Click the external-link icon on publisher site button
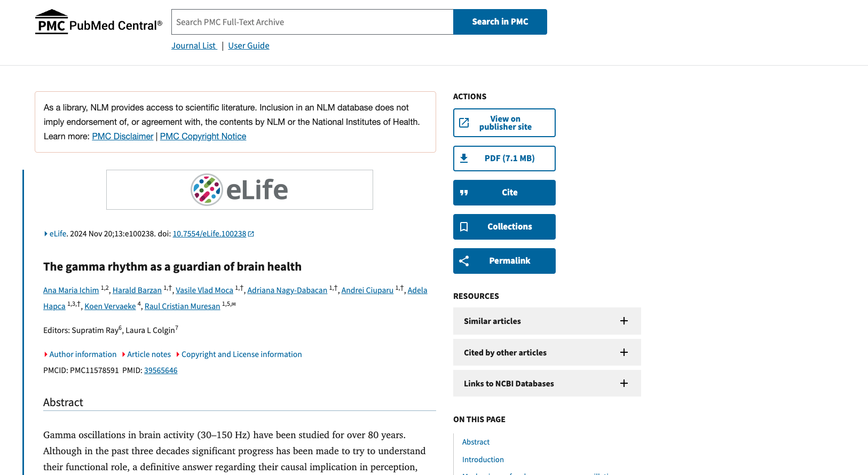Image resolution: width=868 pixels, height=475 pixels. click(x=464, y=123)
